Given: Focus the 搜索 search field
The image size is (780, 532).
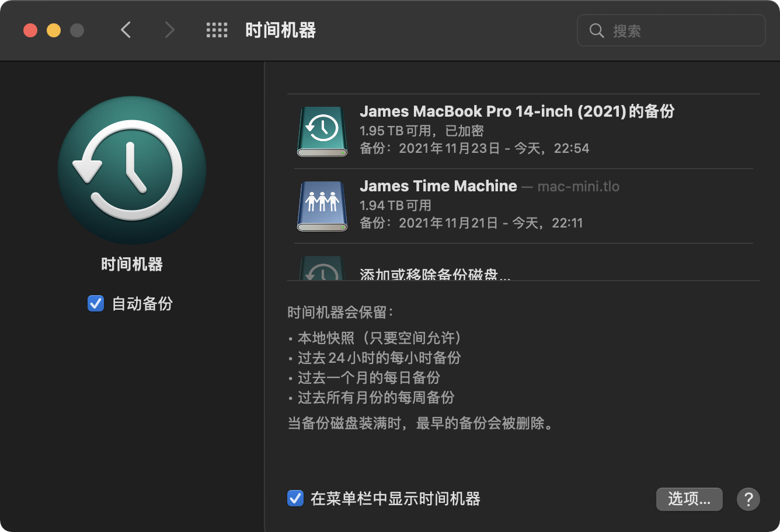Looking at the screenshot, I should coord(671,30).
